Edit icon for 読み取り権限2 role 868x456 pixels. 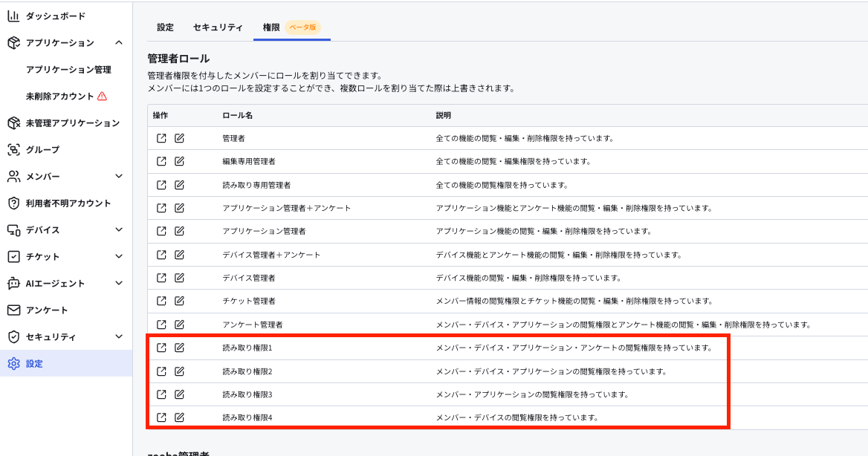[179, 371]
